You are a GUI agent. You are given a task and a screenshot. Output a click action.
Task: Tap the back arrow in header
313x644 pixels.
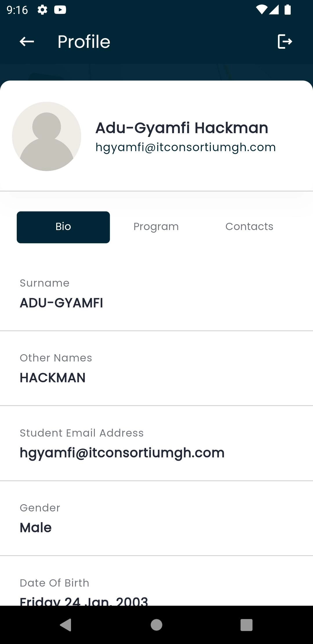click(x=27, y=41)
